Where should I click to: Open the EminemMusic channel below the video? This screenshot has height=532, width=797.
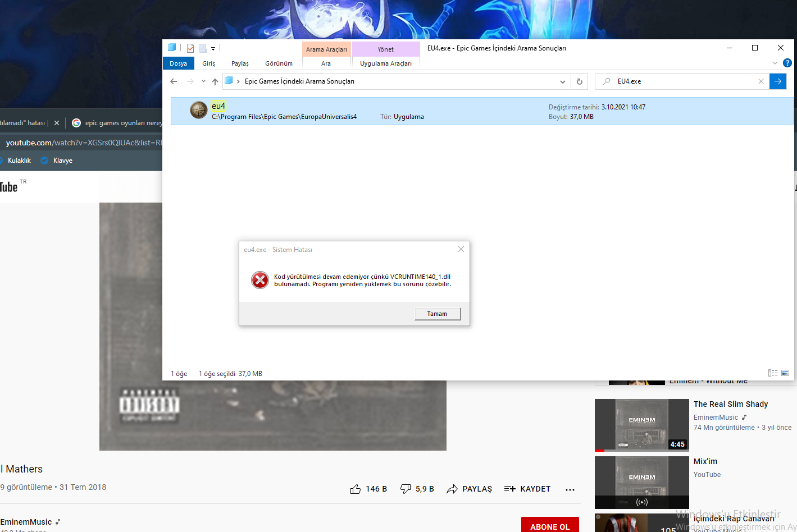pos(26,522)
